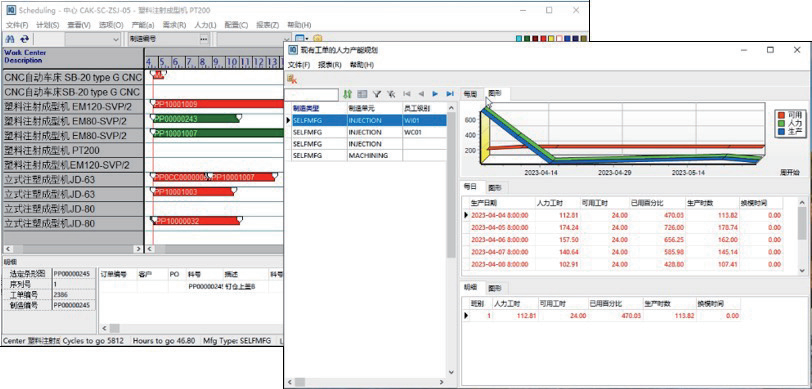Select the WC01 cell in 员工级别 column

point(424,132)
